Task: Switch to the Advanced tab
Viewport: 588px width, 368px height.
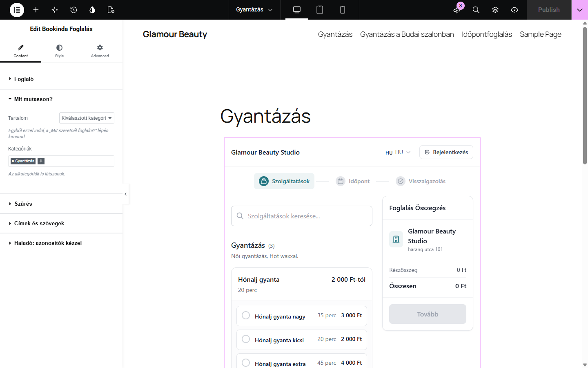Action: click(x=100, y=51)
